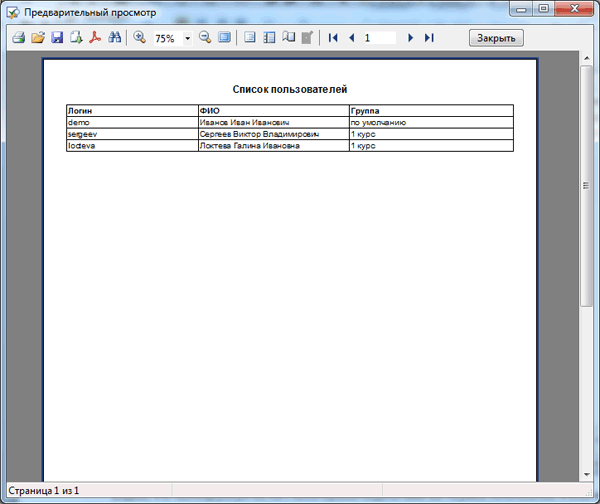This screenshot has height=504, width=600.
Task: Click the Локтева Галина Ивановна cell
Action: pyautogui.click(x=274, y=146)
